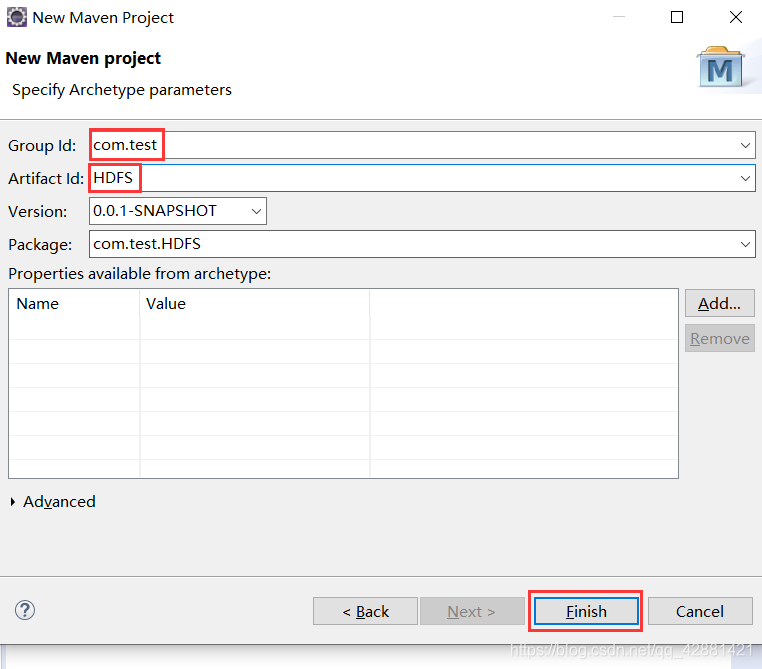Open the help question mark icon
Image resolution: width=762 pixels, height=669 pixels.
click(x=25, y=610)
